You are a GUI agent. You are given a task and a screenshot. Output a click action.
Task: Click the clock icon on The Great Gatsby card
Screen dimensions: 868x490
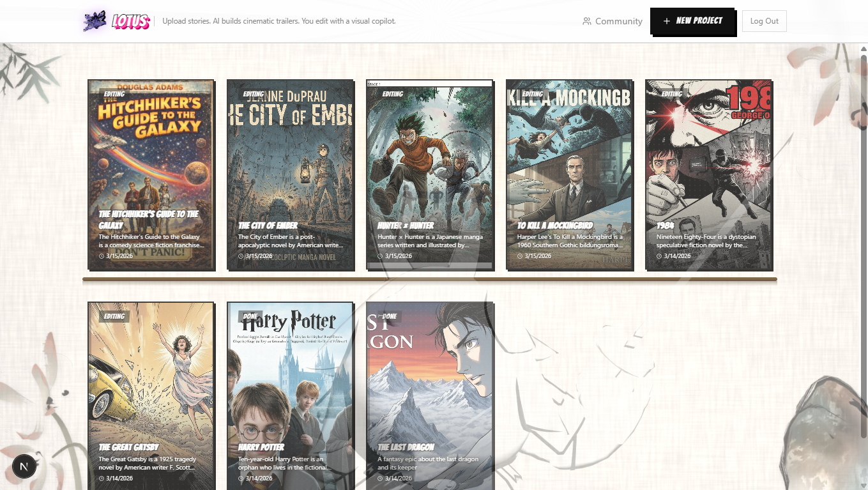(102, 479)
